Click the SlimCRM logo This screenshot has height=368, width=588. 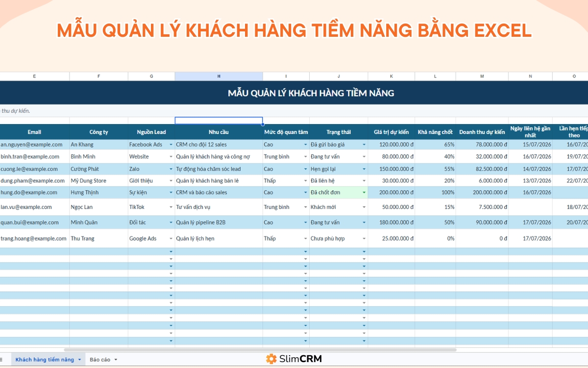294,359
